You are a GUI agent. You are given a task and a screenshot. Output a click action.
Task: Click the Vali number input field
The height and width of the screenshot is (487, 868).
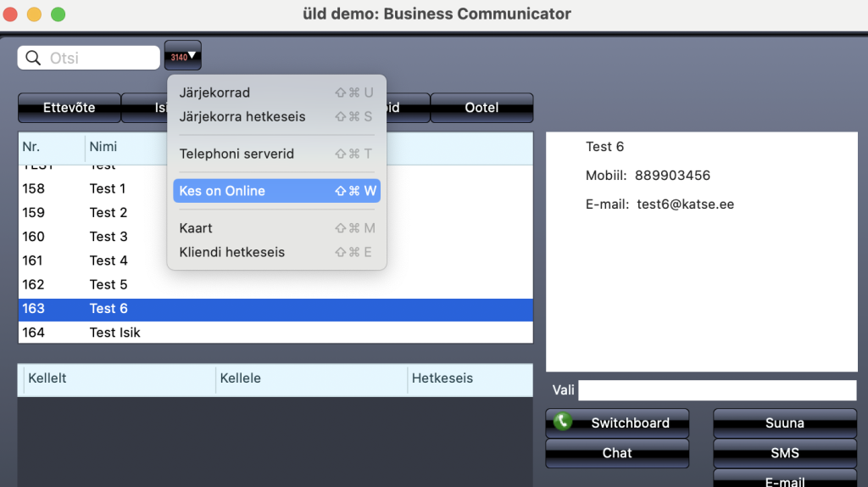716,390
